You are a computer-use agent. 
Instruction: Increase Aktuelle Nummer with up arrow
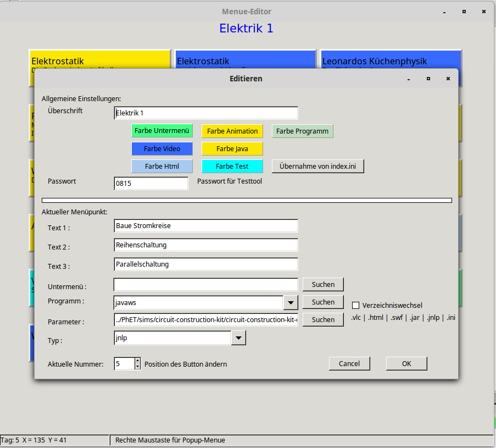tap(137, 361)
